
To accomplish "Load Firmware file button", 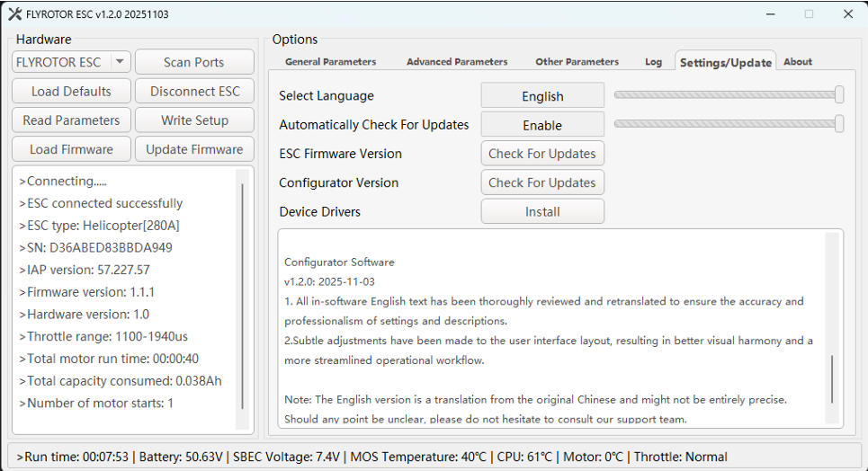I will pyautogui.click(x=71, y=149).
